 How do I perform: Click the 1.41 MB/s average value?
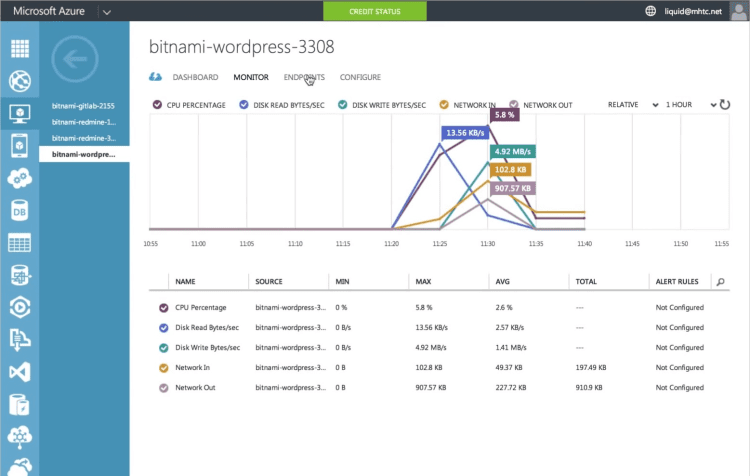[511, 347]
